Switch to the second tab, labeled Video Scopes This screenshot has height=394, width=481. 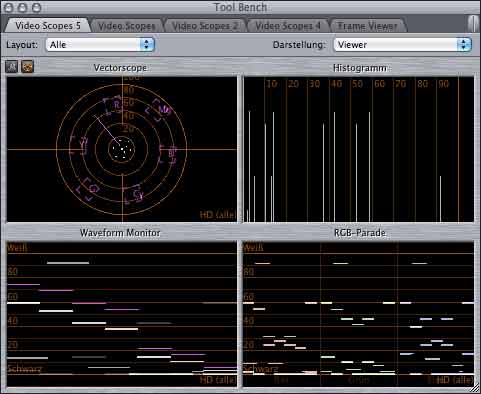click(127, 26)
